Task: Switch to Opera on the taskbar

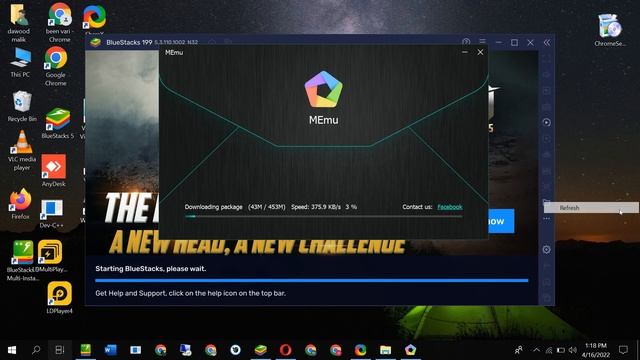Action: point(285,350)
